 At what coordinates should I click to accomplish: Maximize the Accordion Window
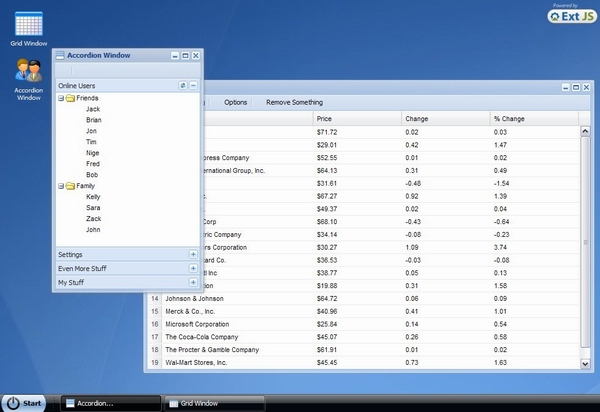tap(185, 56)
